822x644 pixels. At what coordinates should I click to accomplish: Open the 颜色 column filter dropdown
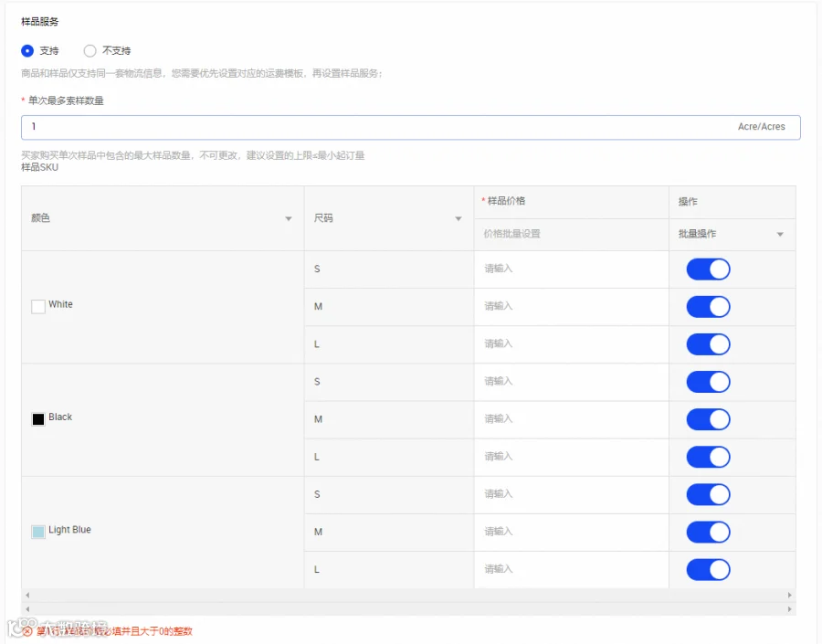[x=289, y=218]
